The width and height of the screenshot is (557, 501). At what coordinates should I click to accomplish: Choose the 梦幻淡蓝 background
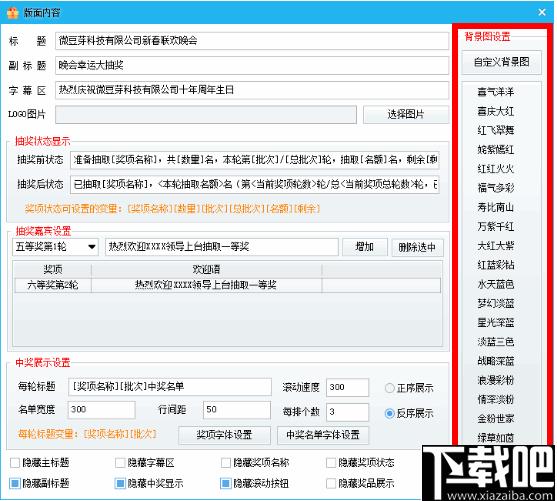(x=496, y=303)
